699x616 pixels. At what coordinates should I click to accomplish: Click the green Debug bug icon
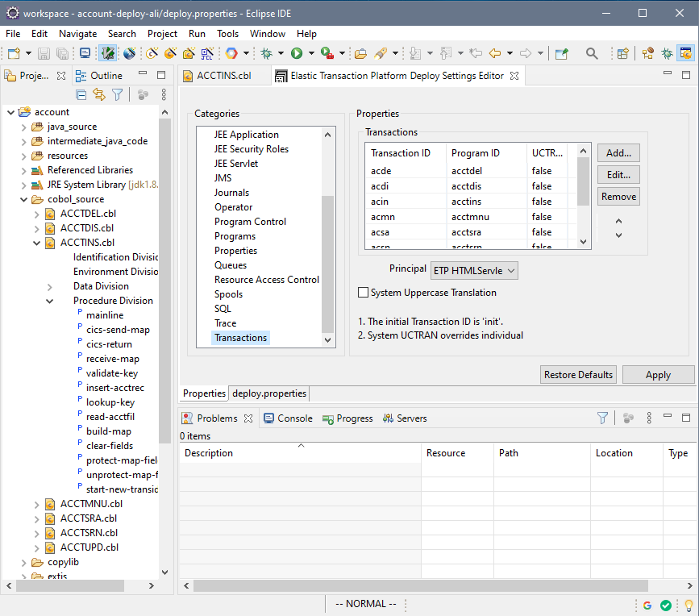pos(267,53)
